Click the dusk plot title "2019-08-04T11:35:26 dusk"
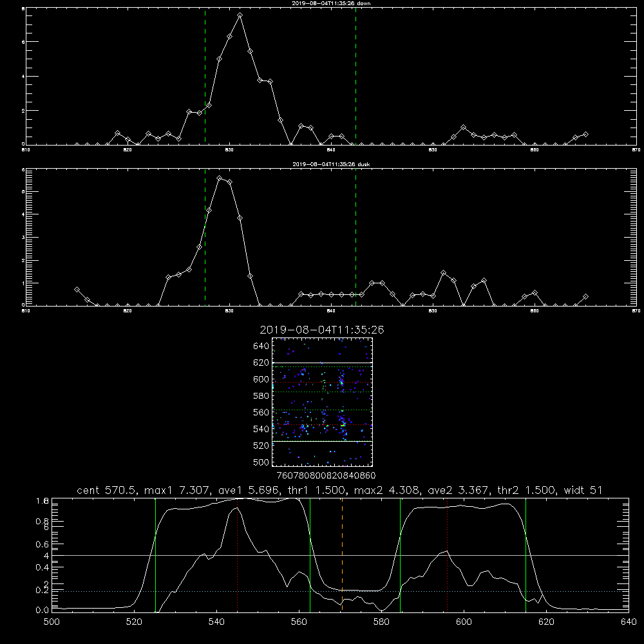This screenshot has width=644, height=644. tap(331, 164)
